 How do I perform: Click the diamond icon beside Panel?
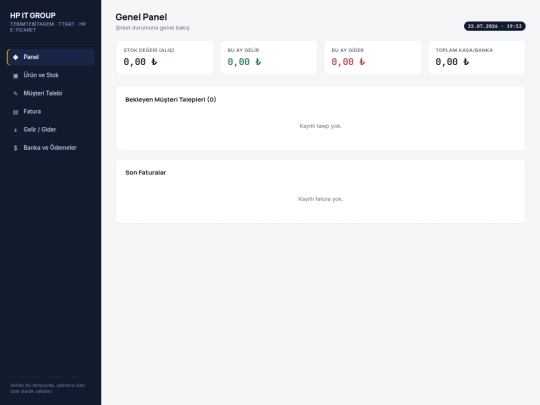[15, 57]
